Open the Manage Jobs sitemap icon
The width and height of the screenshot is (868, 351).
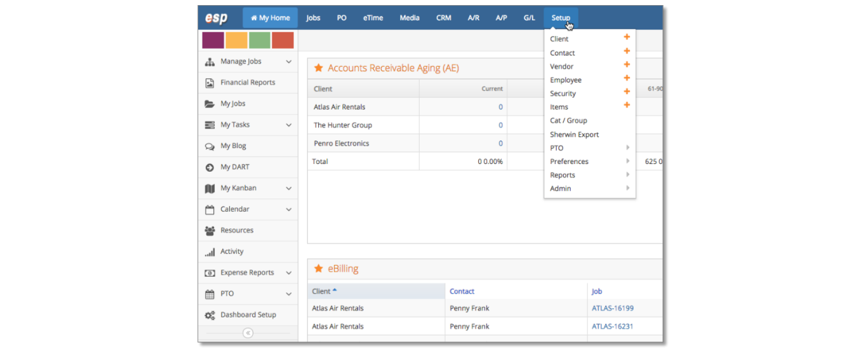210,62
